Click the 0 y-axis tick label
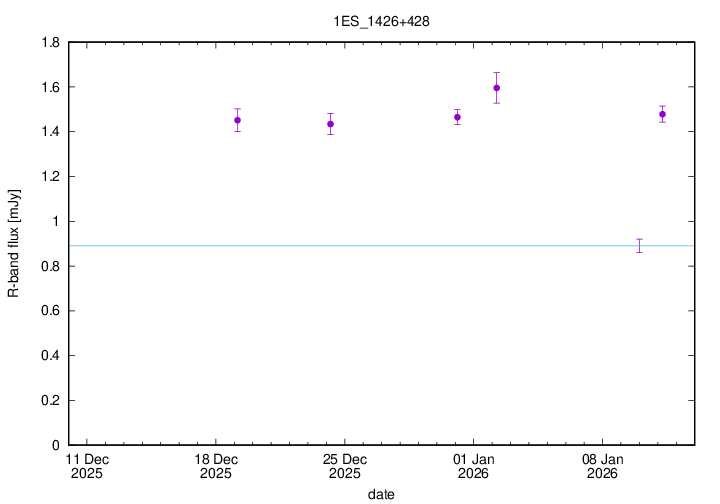Screen dimensions: 720x504 point(56,445)
